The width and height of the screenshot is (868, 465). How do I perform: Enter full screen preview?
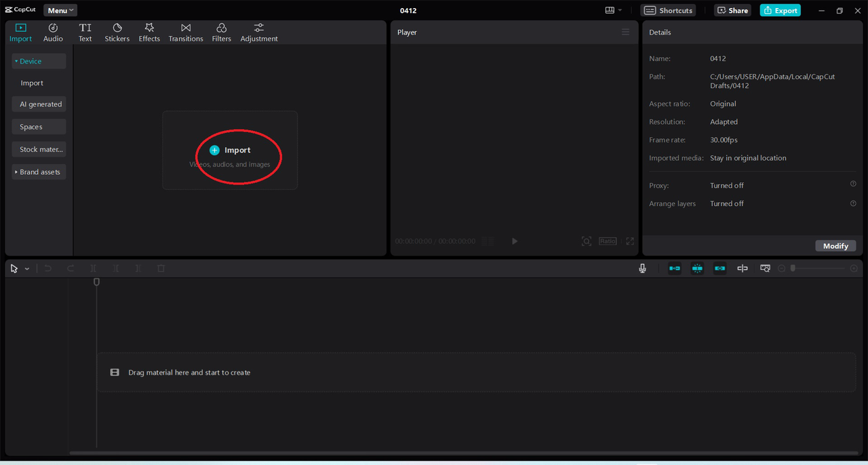coord(630,241)
